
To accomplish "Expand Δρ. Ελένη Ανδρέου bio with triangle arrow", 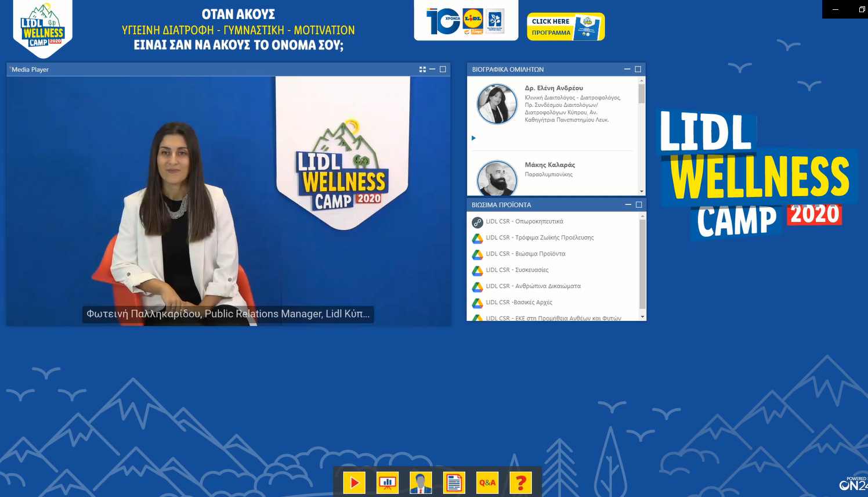I will (x=473, y=138).
